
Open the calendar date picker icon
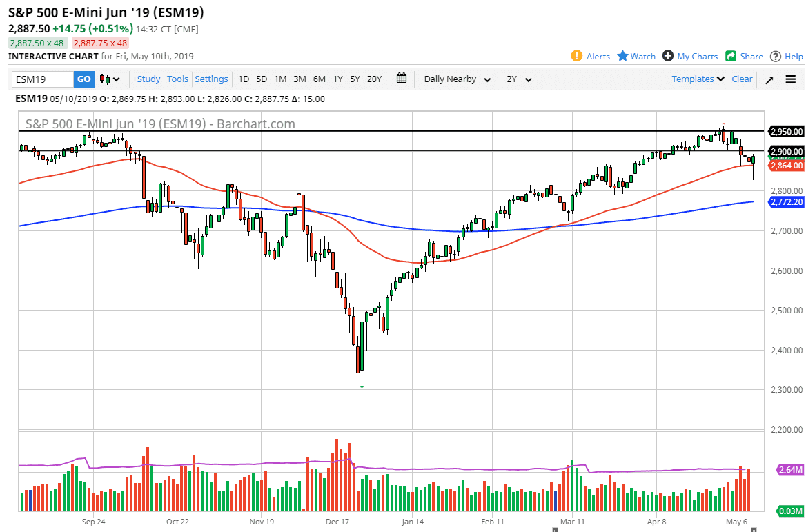[402, 79]
